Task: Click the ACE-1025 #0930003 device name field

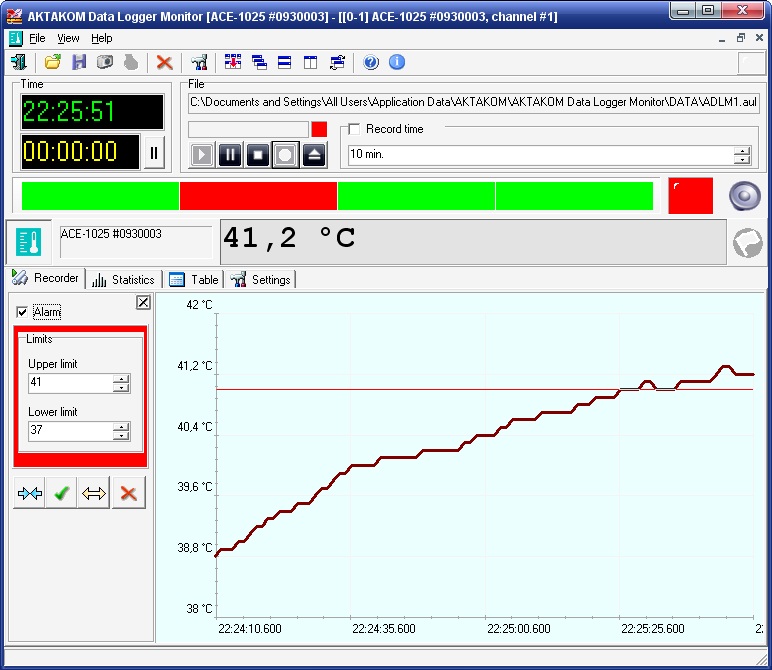Action: tap(136, 242)
